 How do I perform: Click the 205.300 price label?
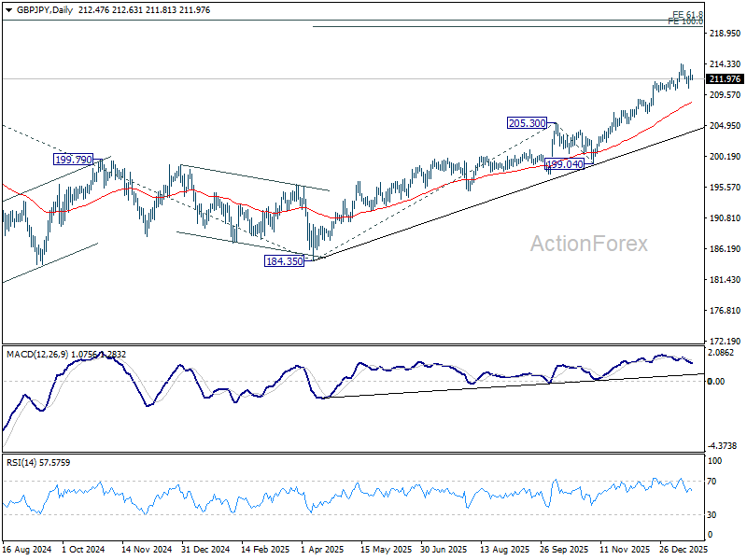527,123
